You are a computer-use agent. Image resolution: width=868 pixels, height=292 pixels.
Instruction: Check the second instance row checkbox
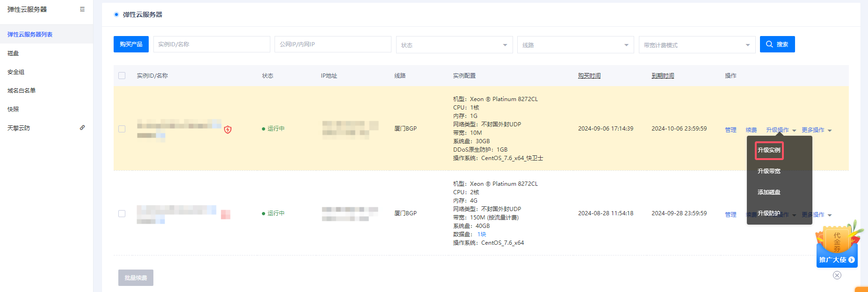click(122, 214)
